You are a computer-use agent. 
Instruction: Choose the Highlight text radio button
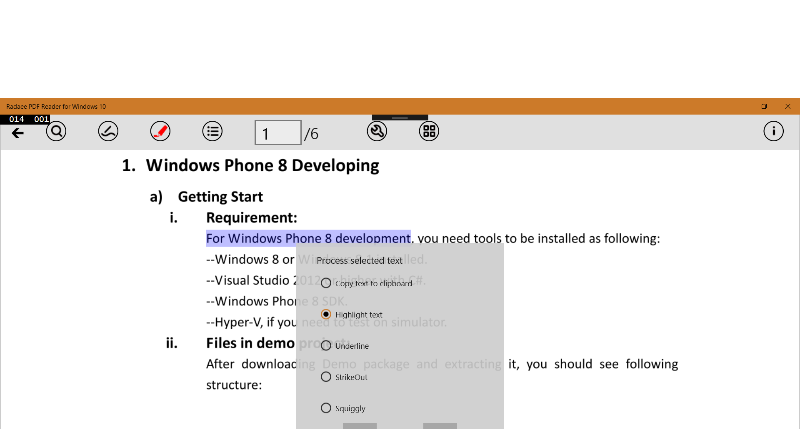[326, 314]
